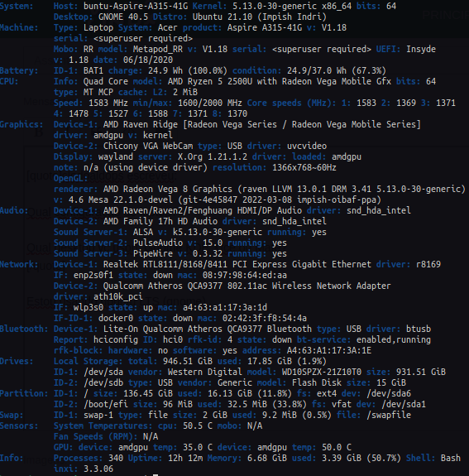Viewport: 469px width, 476px height.
Task: Click 'AMD Raven Ridge' graphics device text
Action: point(141,124)
